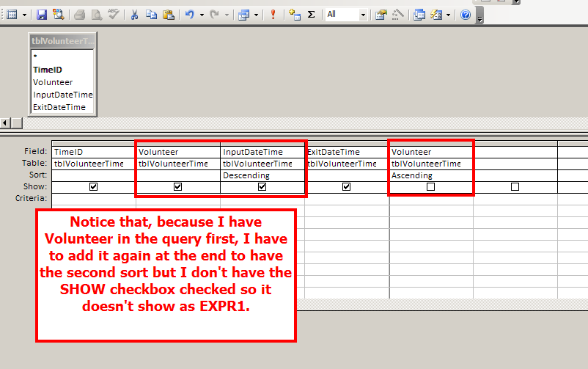
Task: Expand the New Object dropdown arrow
Action: (448, 15)
